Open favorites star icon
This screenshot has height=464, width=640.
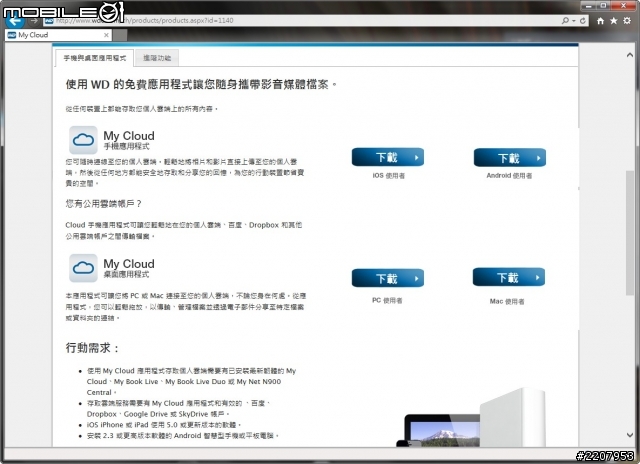613,21
